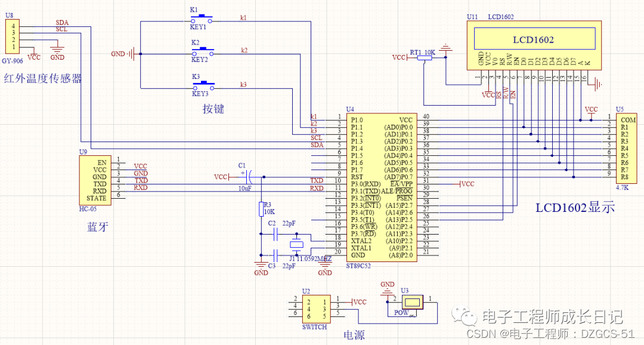Select the k3 net label beside KEY3

pyautogui.click(x=243, y=85)
